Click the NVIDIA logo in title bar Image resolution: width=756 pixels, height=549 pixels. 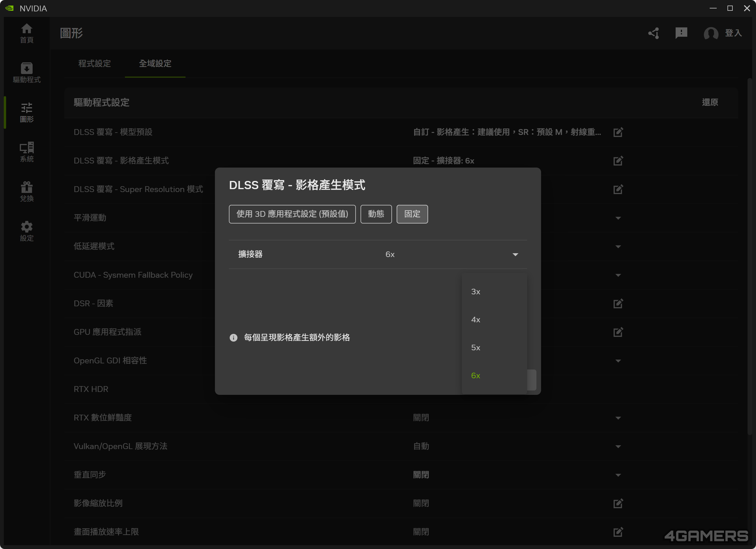(10, 8)
